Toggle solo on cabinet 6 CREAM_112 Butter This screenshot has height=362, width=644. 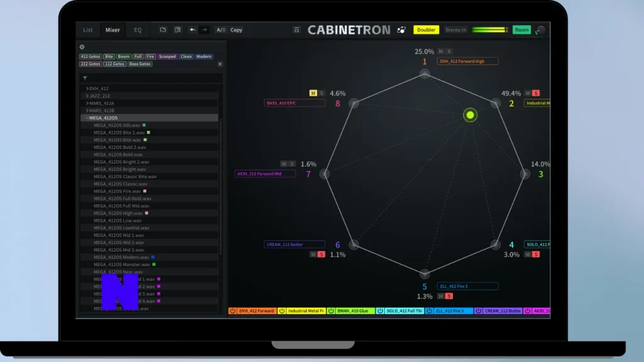(321, 255)
